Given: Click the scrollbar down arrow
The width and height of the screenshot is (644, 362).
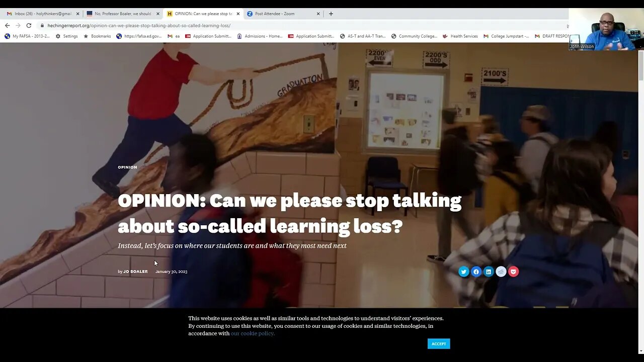Looking at the screenshot, I should pos(640,351).
